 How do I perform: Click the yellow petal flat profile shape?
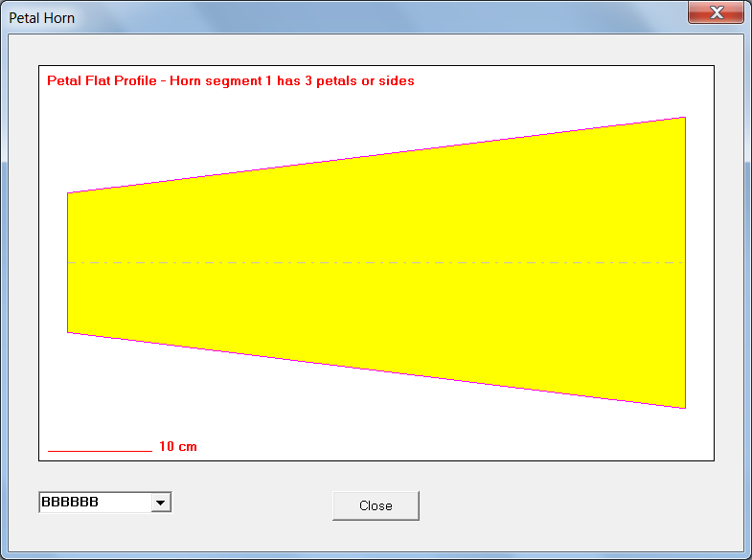(x=376, y=262)
